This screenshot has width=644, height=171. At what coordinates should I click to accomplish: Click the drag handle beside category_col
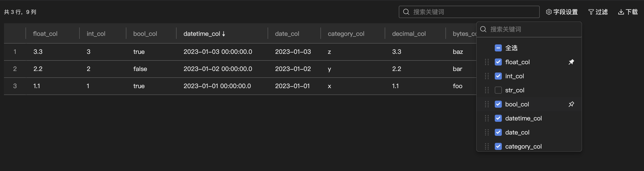coord(486,146)
